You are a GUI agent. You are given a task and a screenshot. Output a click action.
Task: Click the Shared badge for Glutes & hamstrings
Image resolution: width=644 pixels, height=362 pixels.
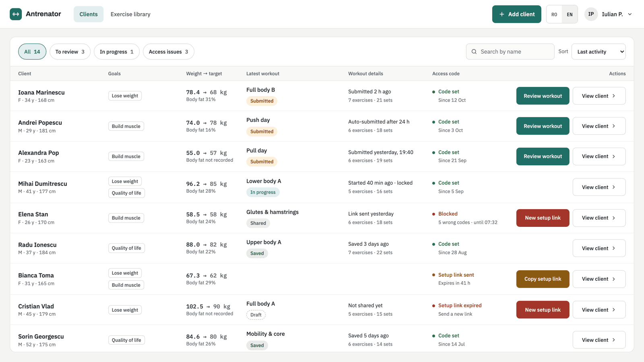pos(258,223)
